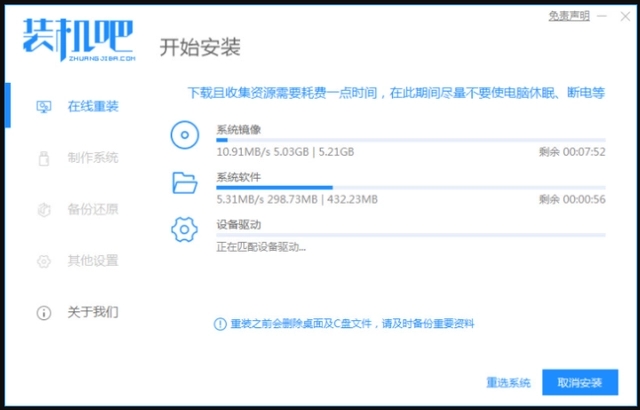Open 关于我们 page
The image size is (640, 410).
coord(93,312)
